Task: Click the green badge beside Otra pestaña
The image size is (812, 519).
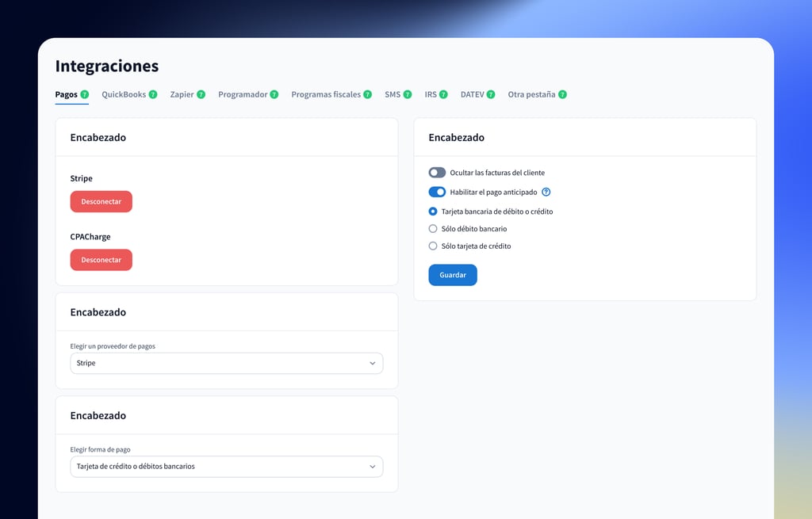Action: pyautogui.click(x=562, y=94)
